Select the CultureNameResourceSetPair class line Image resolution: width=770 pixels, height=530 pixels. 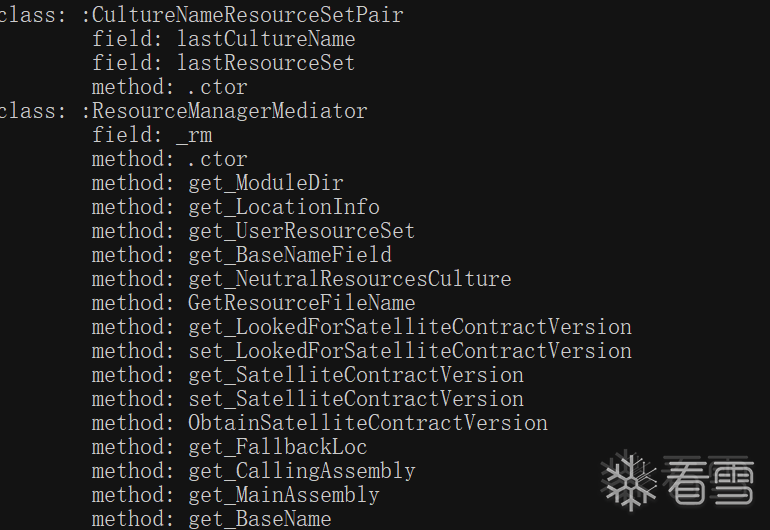[200, 15]
